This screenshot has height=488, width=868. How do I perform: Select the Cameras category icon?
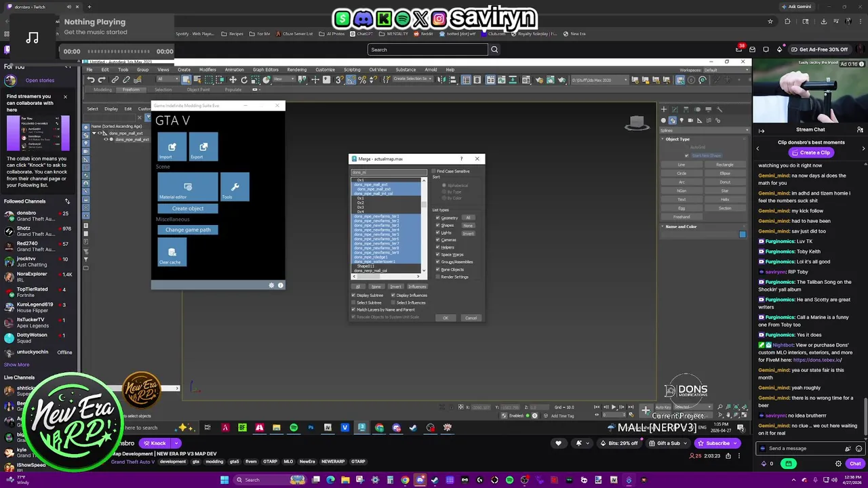tap(690, 121)
